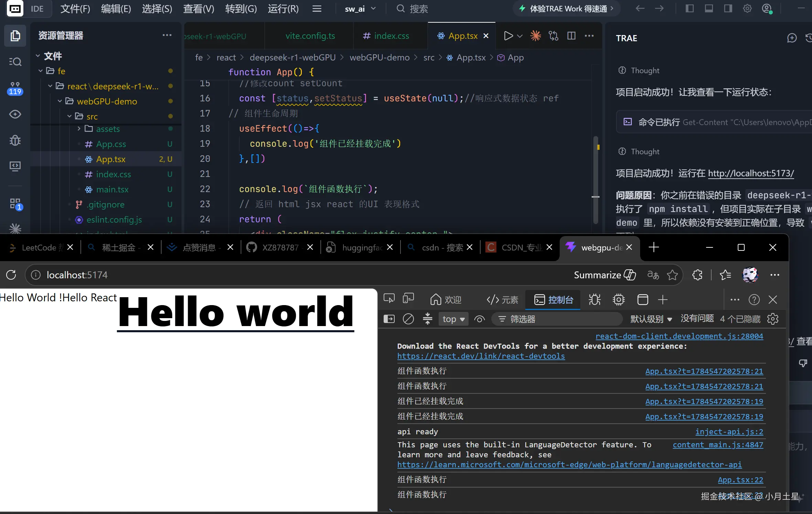Switch to the DevTools 元素 tab
This screenshot has height=514, width=812.
503,300
